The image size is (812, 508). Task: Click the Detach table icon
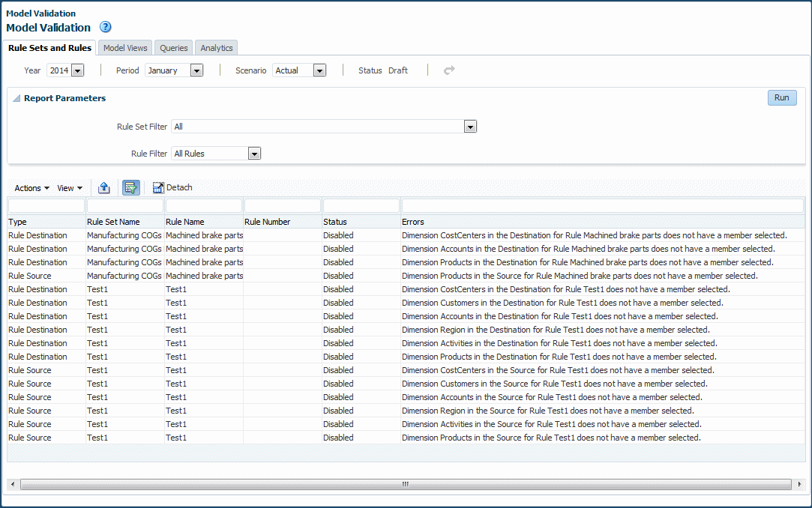172,187
